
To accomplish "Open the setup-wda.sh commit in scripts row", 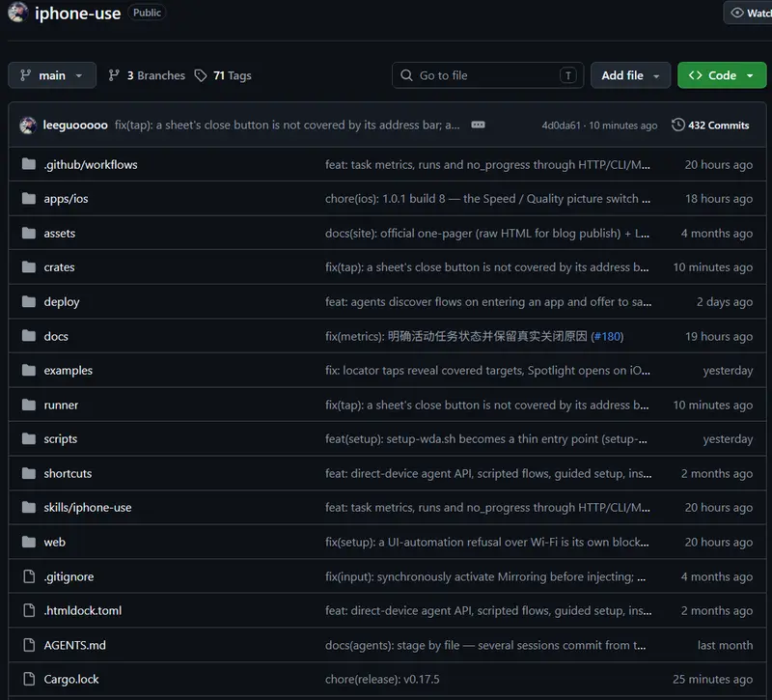I will tap(486, 439).
